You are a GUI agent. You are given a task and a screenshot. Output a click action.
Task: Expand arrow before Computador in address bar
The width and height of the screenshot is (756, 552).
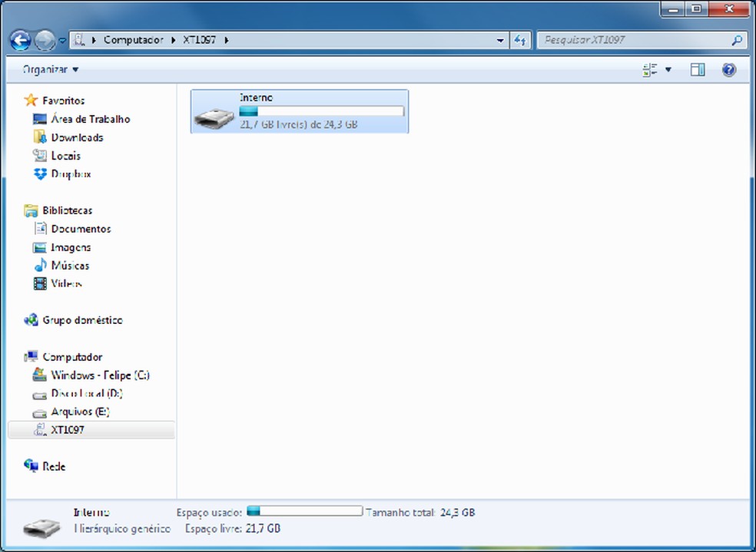tap(94, 40)
